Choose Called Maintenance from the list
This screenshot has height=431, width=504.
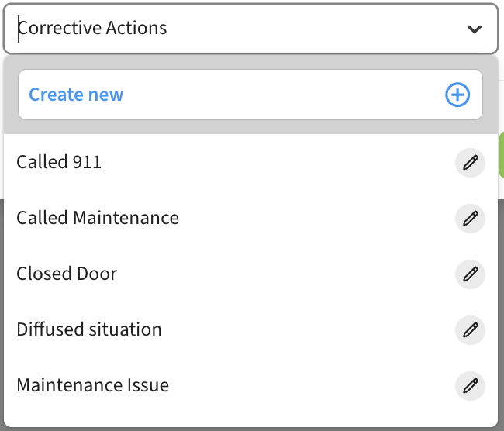coord(98,218)
